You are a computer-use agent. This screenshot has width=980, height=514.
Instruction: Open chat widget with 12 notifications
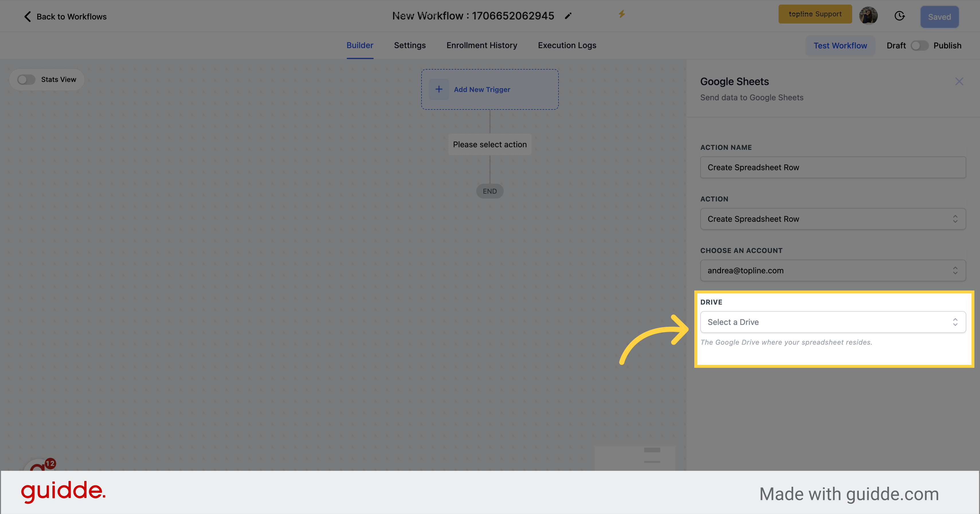coord(39,464)
